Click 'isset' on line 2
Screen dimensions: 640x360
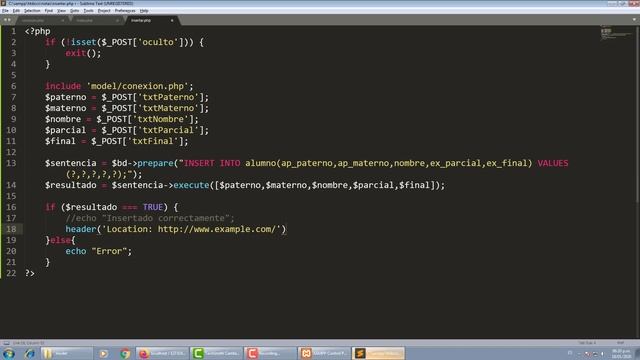(84, 42)
